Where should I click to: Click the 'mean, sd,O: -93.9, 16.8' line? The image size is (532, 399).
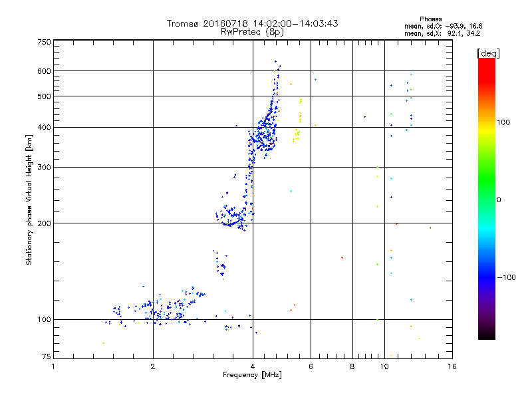point(443,26)
